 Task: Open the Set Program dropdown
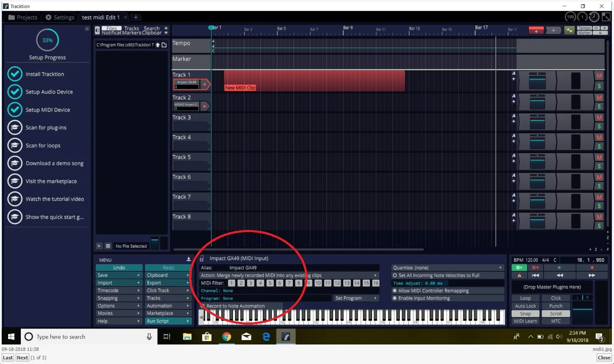pos(356,298)
